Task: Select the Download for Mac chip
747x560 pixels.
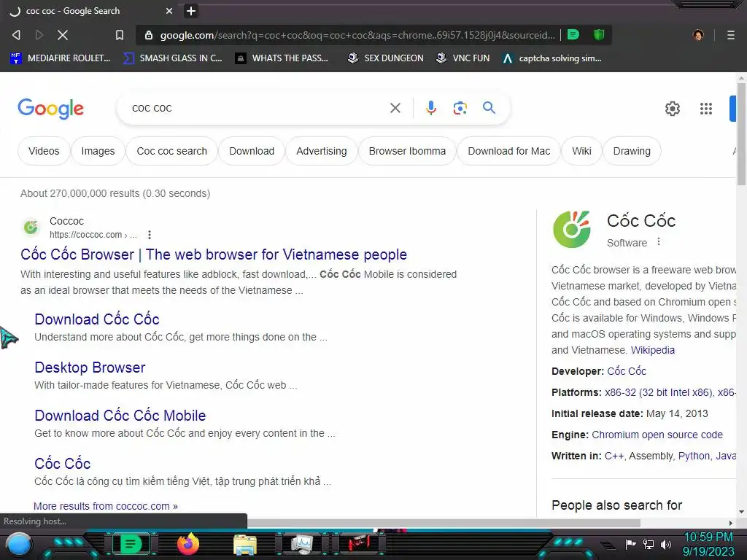Action: 508,151
